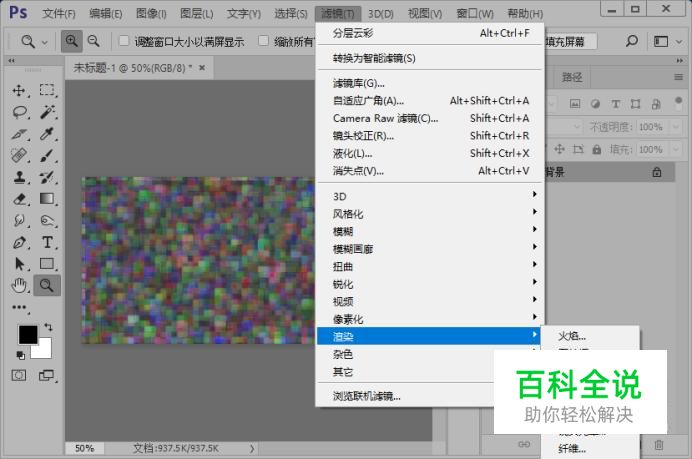Screen dimensions: 692x459
Task: Expand the 扭曲 submenu
Action: pos(430,267)
